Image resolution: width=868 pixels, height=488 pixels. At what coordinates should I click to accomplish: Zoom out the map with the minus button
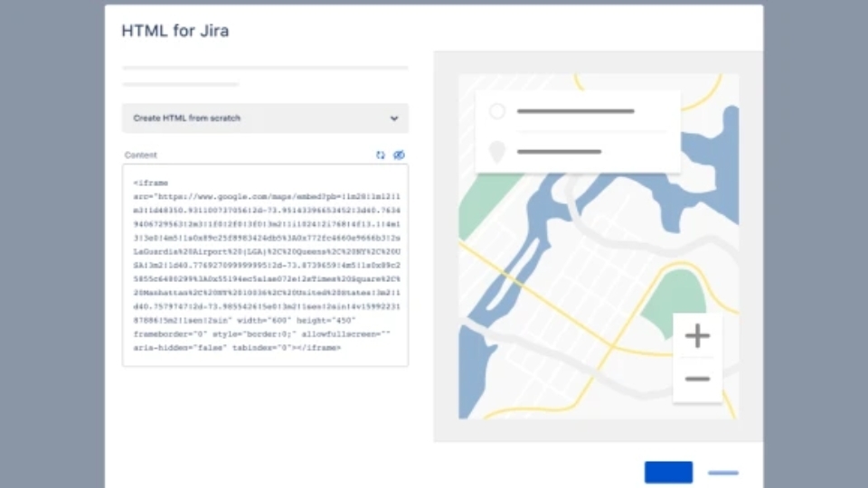click(x=697, y=379)
